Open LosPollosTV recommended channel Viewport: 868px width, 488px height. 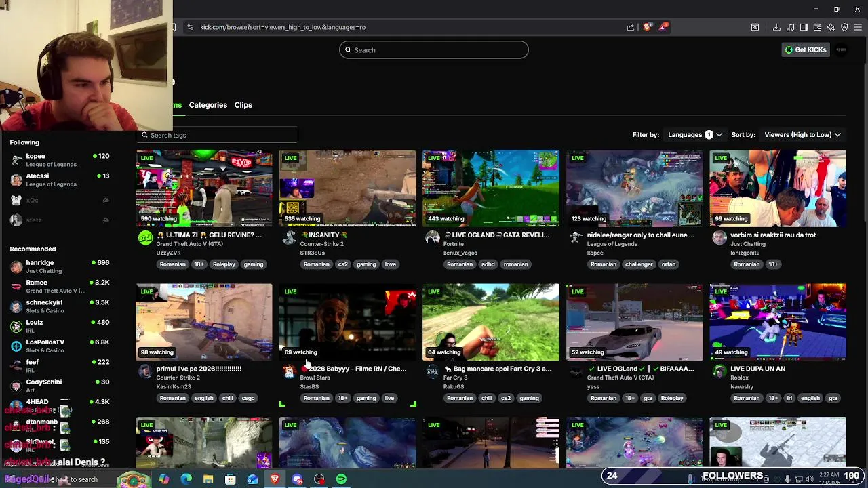tap(60, 346)
